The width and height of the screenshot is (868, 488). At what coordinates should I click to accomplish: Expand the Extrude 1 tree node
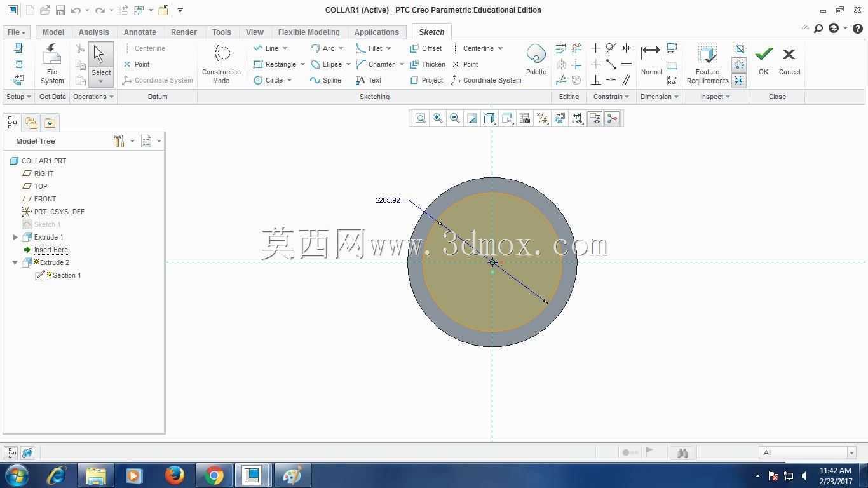[15, 237]
